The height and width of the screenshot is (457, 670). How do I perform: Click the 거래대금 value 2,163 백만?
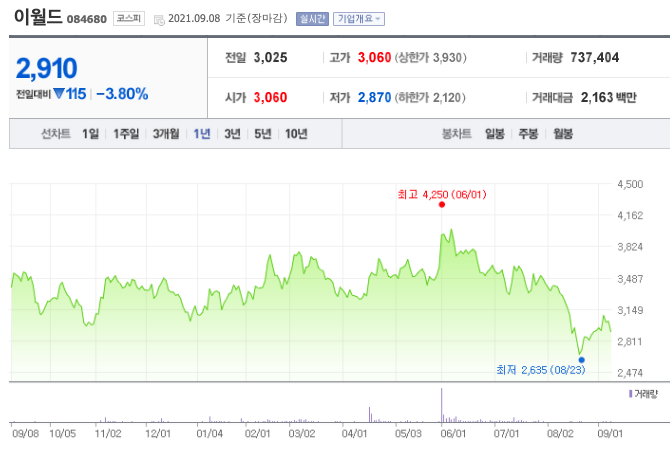[x=608, y=97]
